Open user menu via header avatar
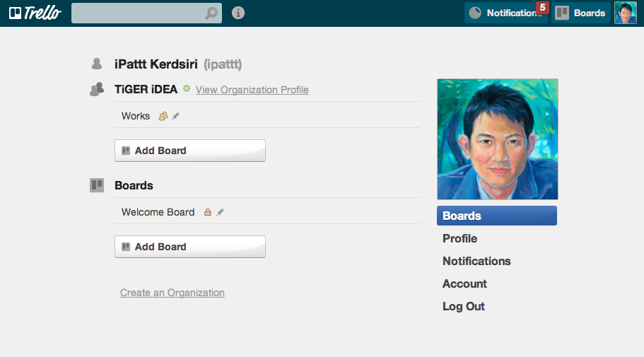 click(x=625, y=13)
